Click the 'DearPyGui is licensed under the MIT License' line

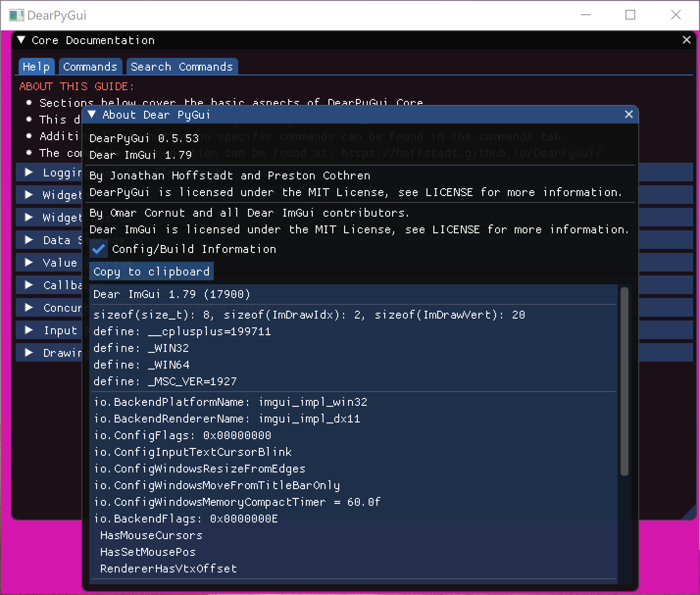point(356,192)
